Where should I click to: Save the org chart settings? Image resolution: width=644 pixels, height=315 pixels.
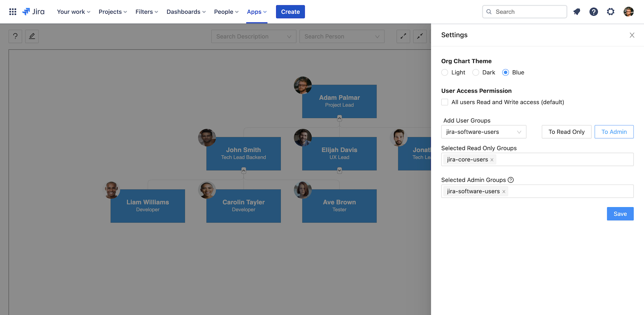(620, 213)
